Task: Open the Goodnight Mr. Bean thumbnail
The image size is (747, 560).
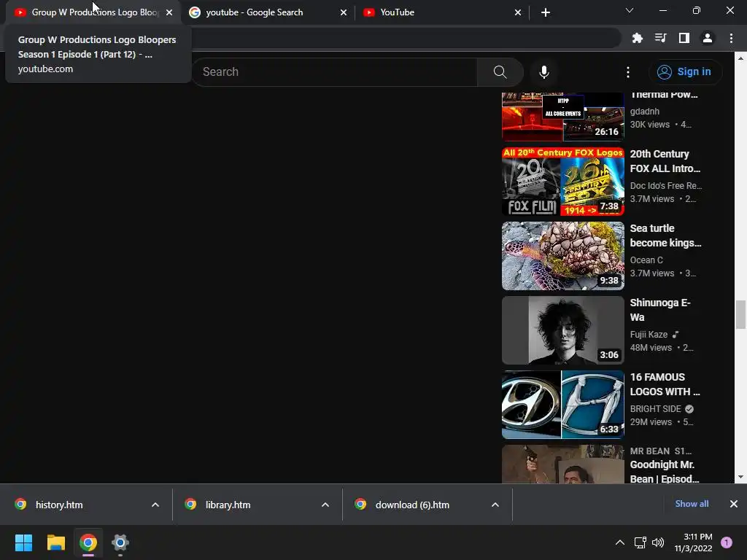Action: point(562,464)
